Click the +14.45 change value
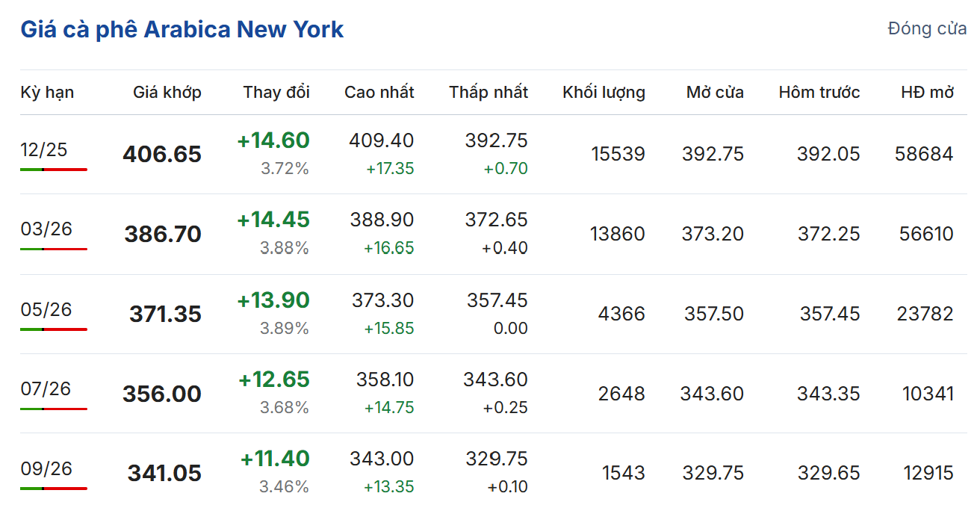Screen dimensions: 980x505 pos(273,220)
